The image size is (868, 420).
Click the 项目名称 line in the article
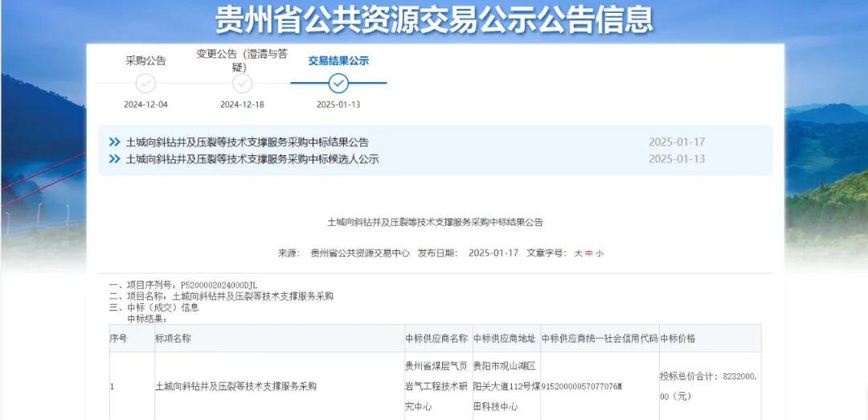coord(222,296)
